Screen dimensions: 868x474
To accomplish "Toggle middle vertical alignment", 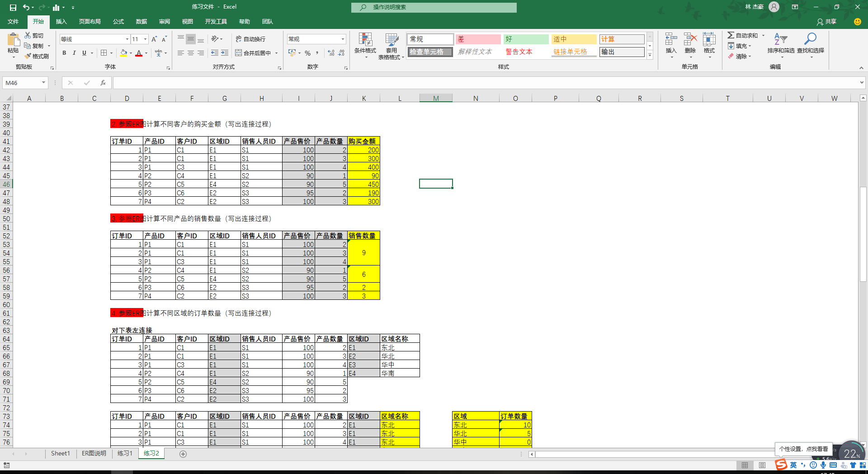I will pyautogui.click(x=191, y=39).
